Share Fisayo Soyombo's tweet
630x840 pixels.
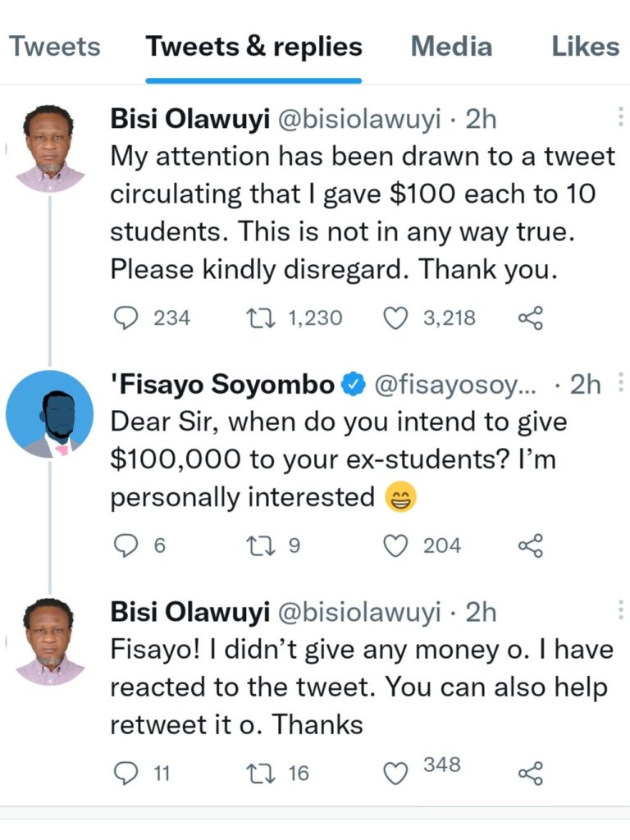[531, 546]
